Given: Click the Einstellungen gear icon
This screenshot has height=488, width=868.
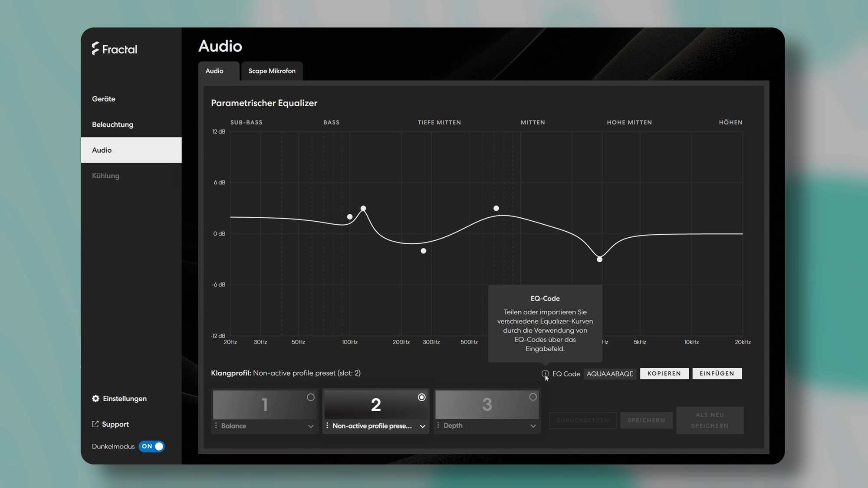Looking at the screenshot, I should (95, 399).
